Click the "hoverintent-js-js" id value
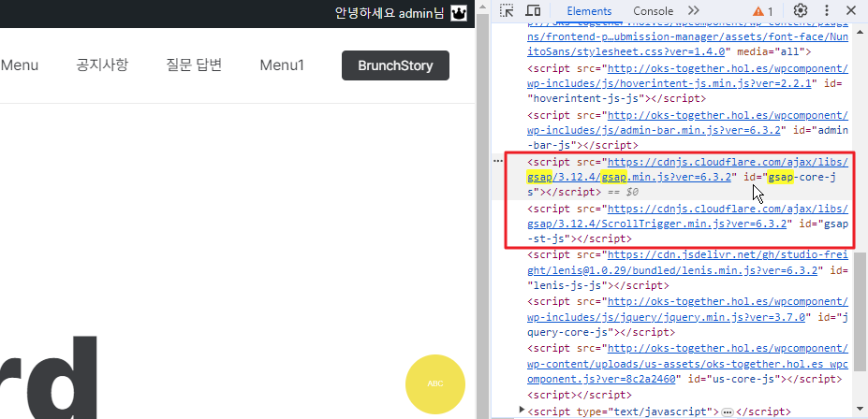The height and width of the screenshot is (419, 868). 587,98
